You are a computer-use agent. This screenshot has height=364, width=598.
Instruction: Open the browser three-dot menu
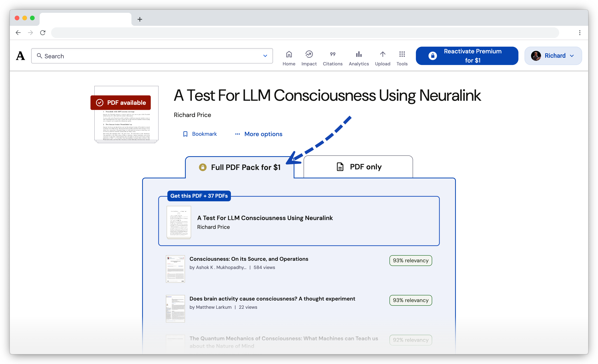click(x=580, y=32)
